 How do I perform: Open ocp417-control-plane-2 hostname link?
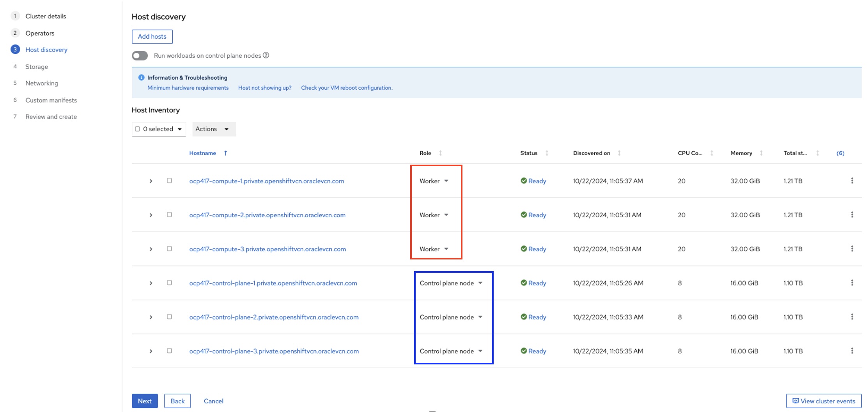tap(274, 317)
